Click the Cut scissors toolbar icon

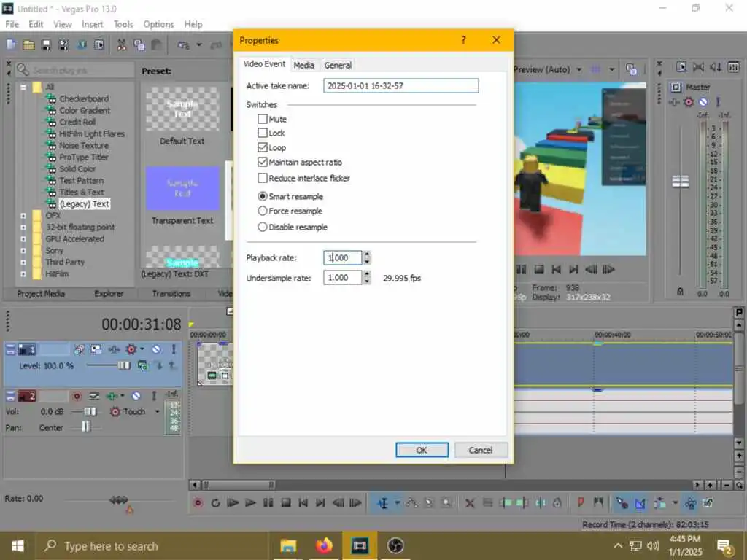click(122, 44)
